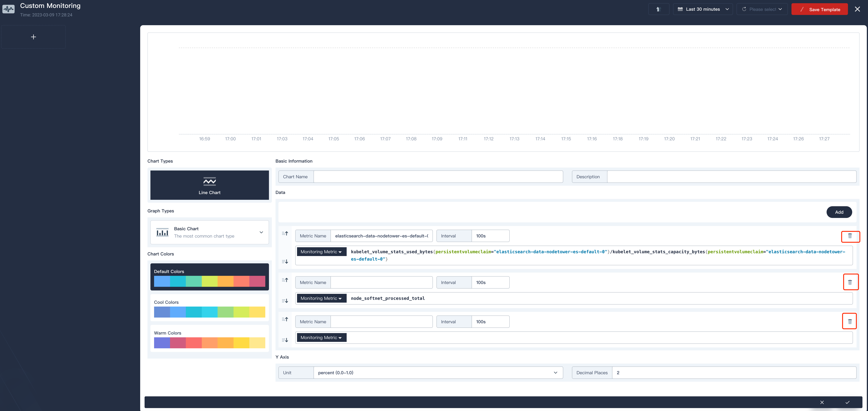The width and height of the screenshot is (868, 411).
Task: Select the Line Chart type tile
Action: coord(210,185)
